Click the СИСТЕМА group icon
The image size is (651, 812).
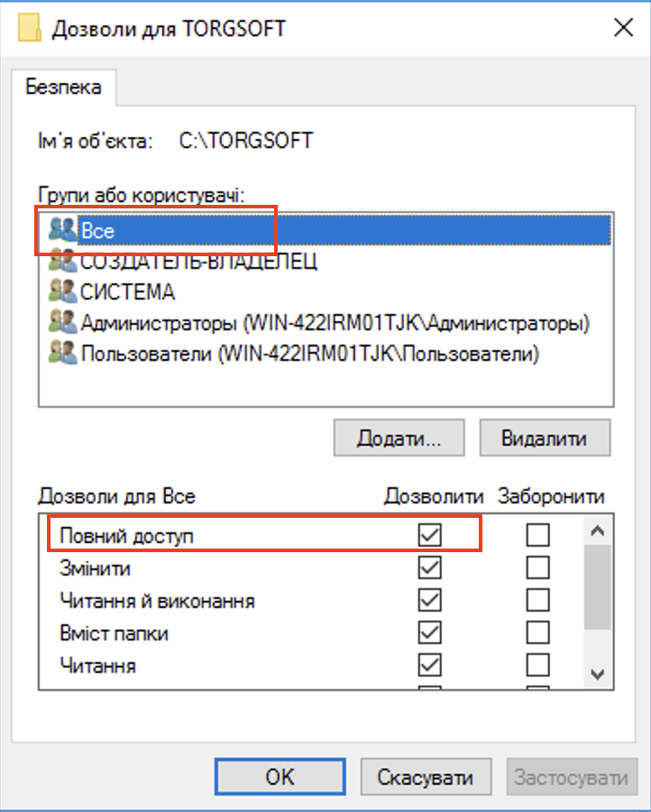point(62,291)
